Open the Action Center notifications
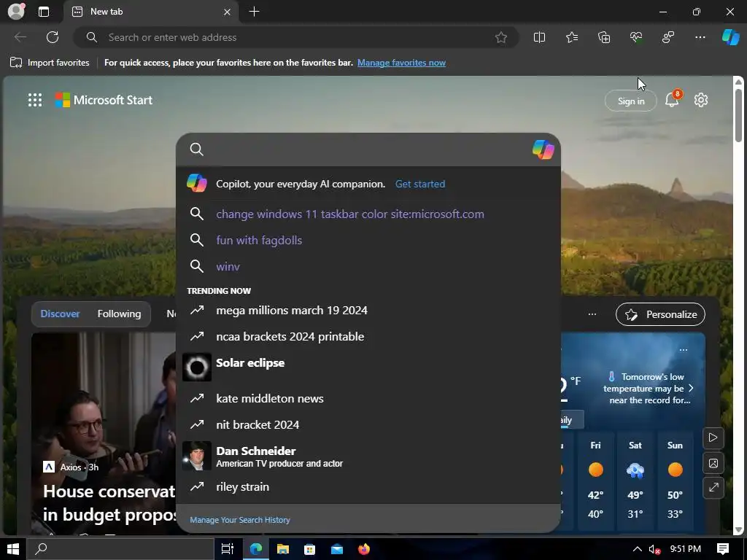This screenshot has width=747, height=560. 723,549
